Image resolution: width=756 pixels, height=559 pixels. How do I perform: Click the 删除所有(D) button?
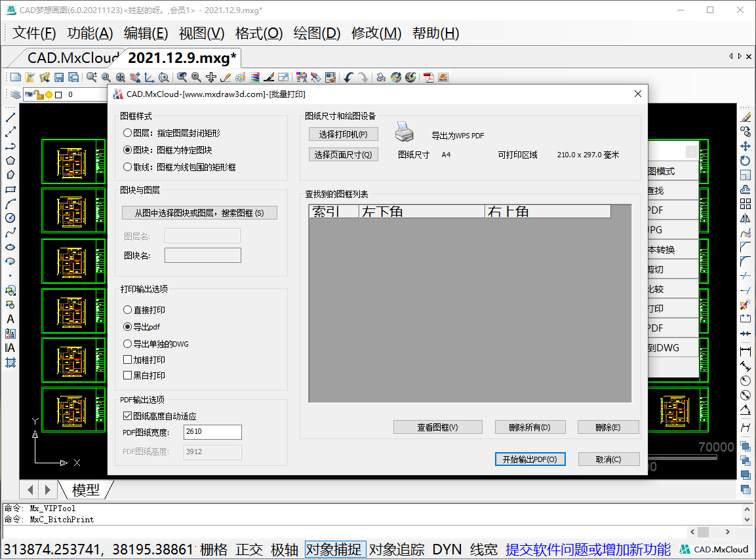pos(530,427)
